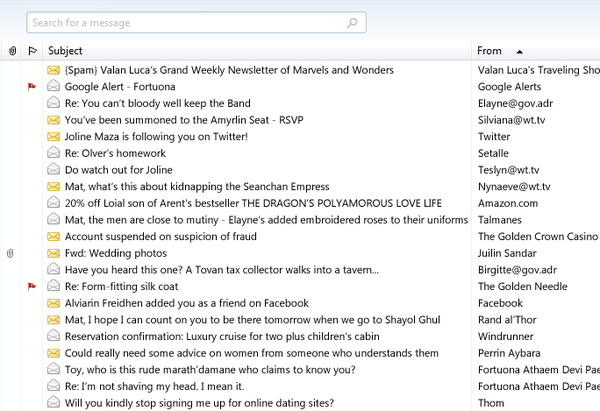Open You've been summoned to the Amyrlin Seat
Viewport: 600px width, 411px height.
click(184, 120)
